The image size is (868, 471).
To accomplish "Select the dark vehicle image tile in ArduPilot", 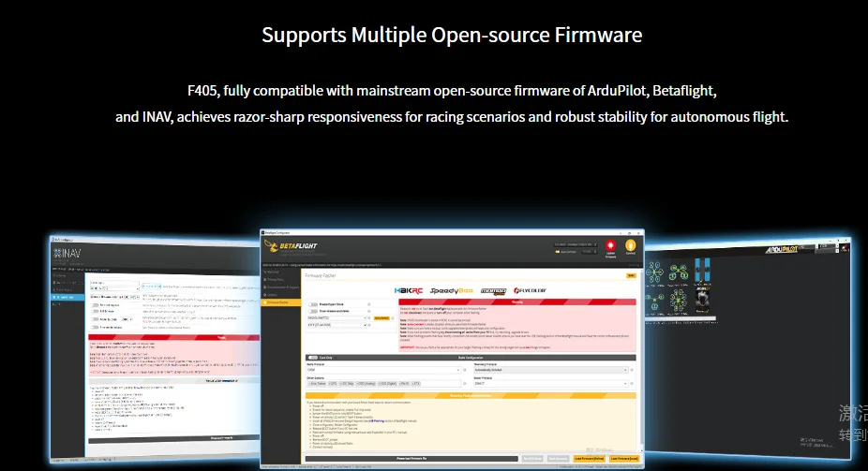I will click(702, 301).
